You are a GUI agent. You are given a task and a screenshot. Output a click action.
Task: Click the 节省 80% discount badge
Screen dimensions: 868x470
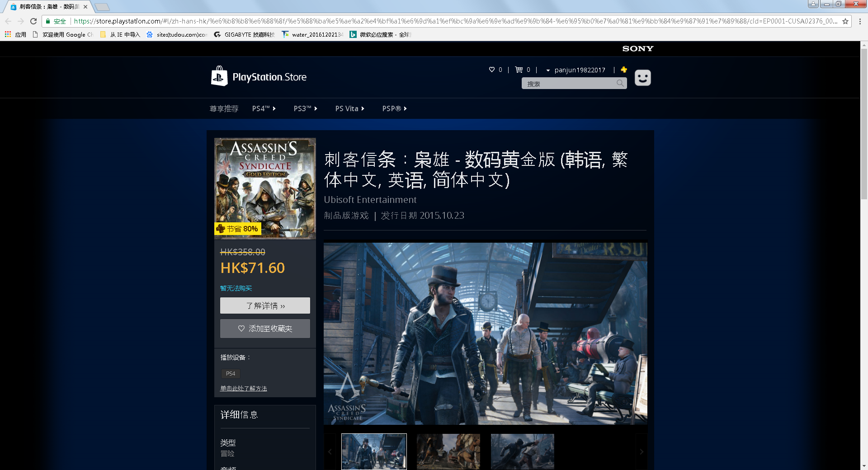coord(238,229)
